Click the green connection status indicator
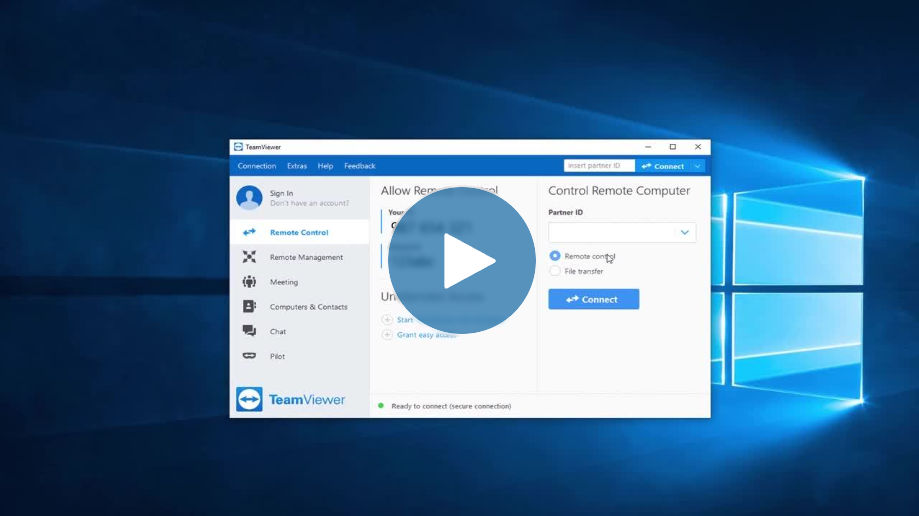Image resolution: width=919 pixels, height=516 pixels. pos(381,405)
